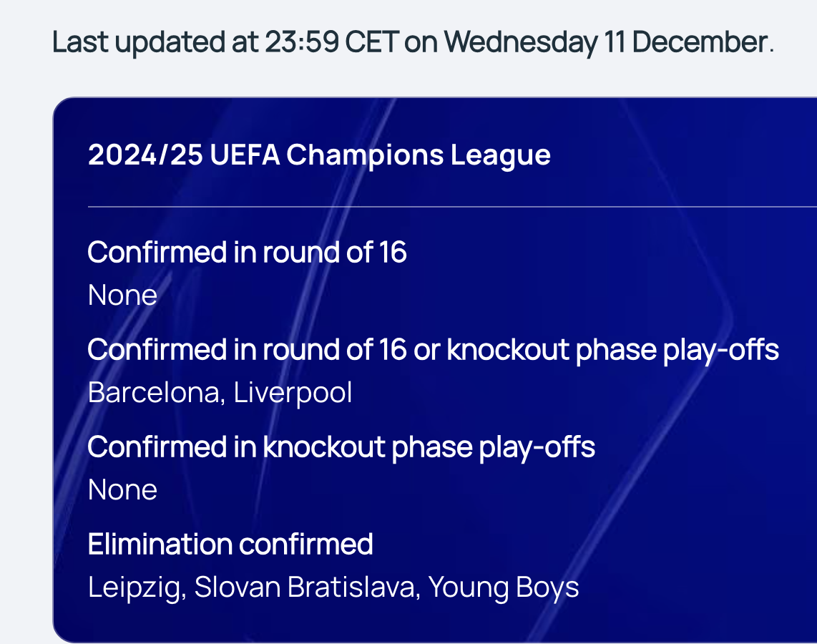Click the 'Confirmed in knockout phase play-offs' heading

[341, 447]
